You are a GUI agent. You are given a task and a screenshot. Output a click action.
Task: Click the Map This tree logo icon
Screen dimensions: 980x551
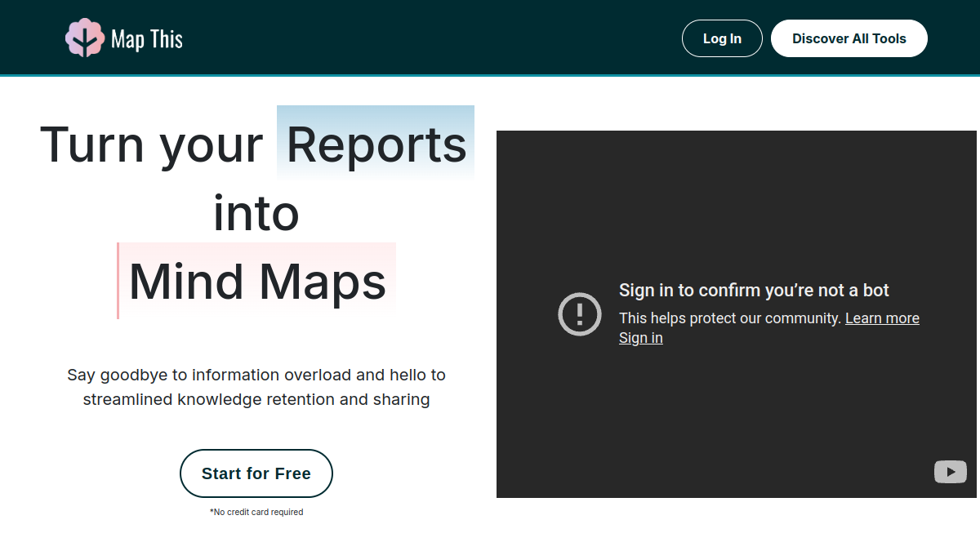(x=85, y=38)
